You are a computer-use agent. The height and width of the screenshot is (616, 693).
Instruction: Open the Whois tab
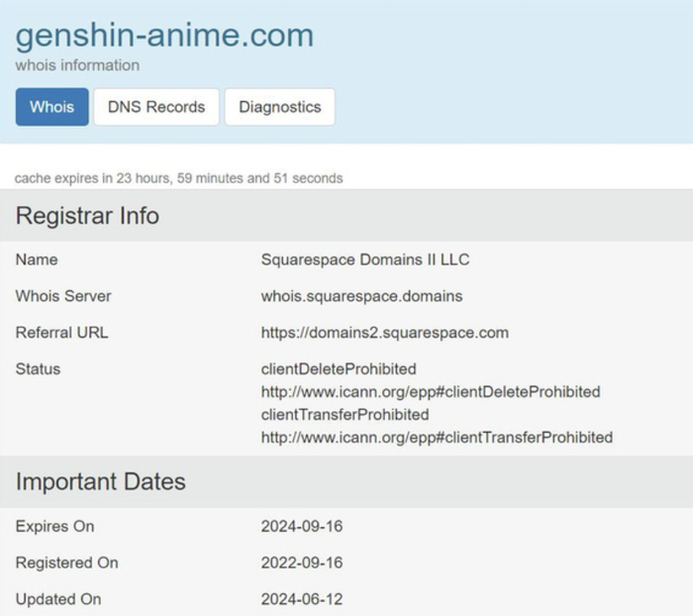[52, 107]
